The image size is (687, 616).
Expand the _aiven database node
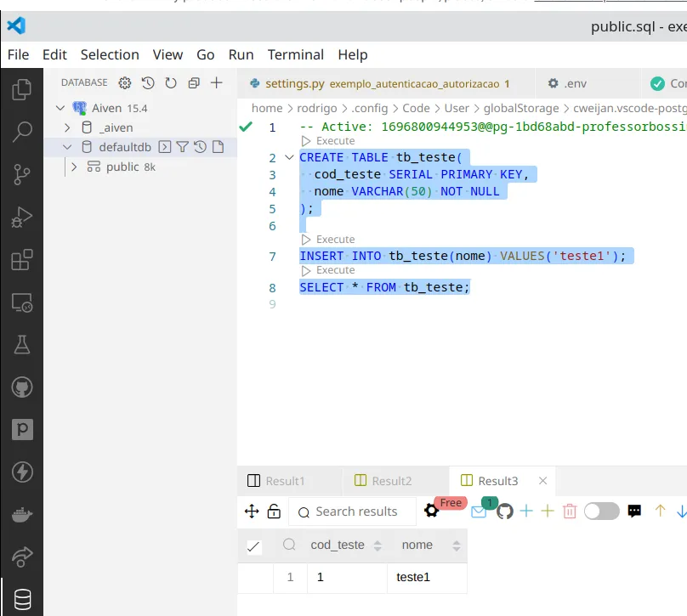pyautogui.click(x=67, y=127)
